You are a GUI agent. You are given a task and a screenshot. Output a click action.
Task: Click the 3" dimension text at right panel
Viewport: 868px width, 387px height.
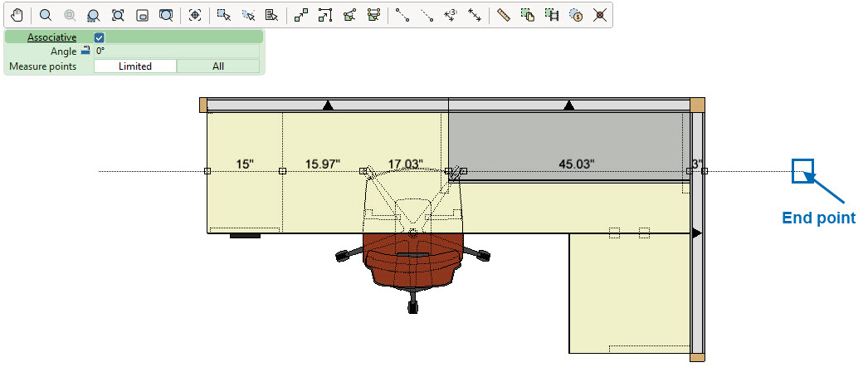(x=698, y=164)
